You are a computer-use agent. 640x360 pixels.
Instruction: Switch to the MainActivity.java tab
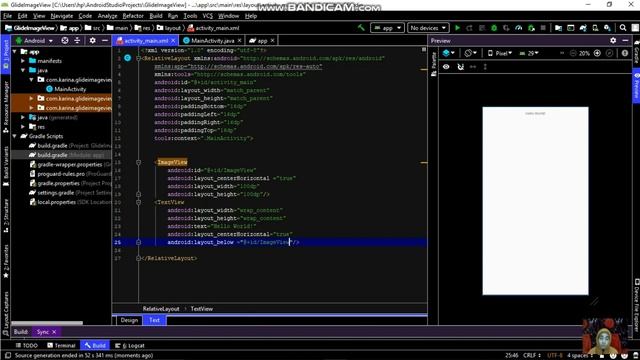(x=212, y=40)
